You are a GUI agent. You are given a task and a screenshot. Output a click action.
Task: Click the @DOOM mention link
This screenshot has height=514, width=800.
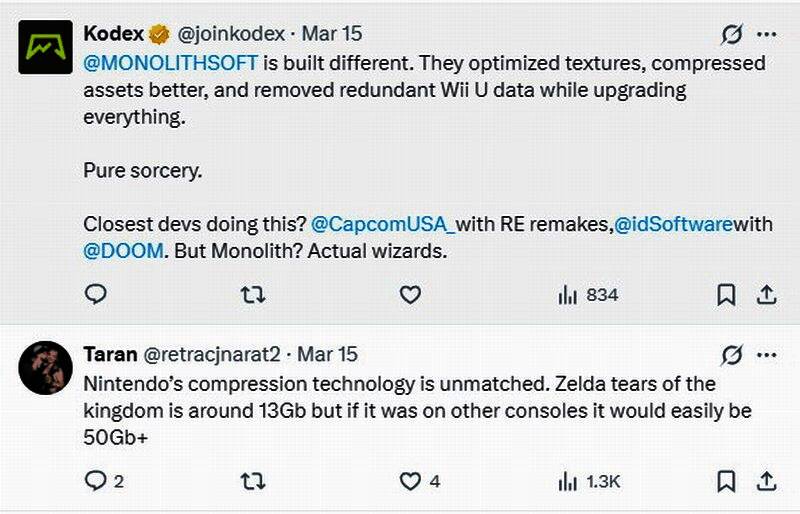pyautogui.click(x=123, y=251)
